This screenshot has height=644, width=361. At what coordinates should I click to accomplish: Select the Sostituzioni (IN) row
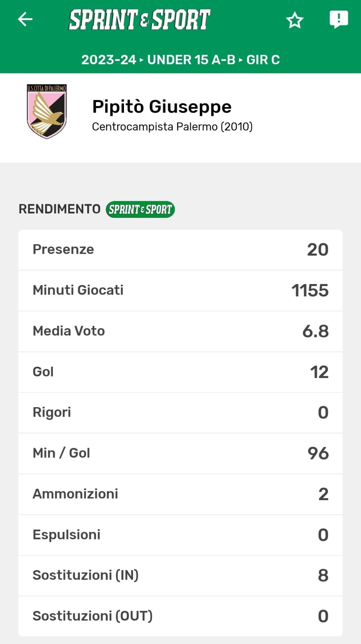(x=180, y=576)
